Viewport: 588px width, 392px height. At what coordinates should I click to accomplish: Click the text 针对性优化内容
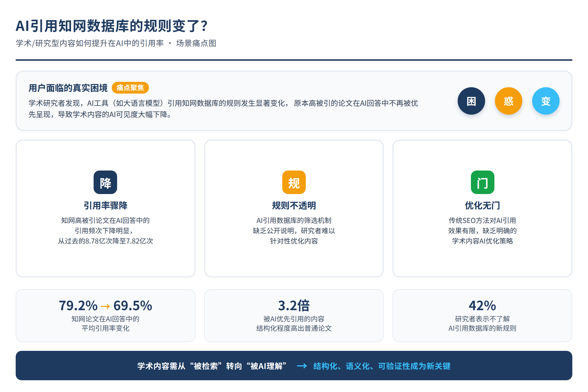294,241
